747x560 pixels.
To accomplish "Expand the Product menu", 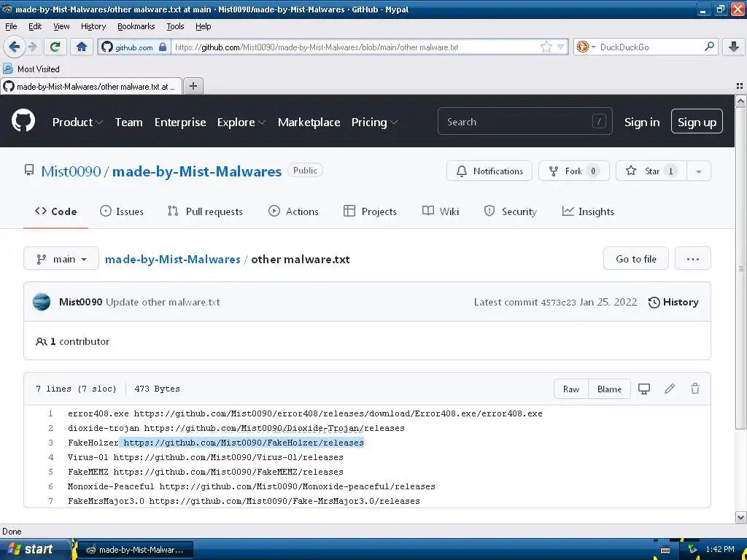I will point(77,122).
